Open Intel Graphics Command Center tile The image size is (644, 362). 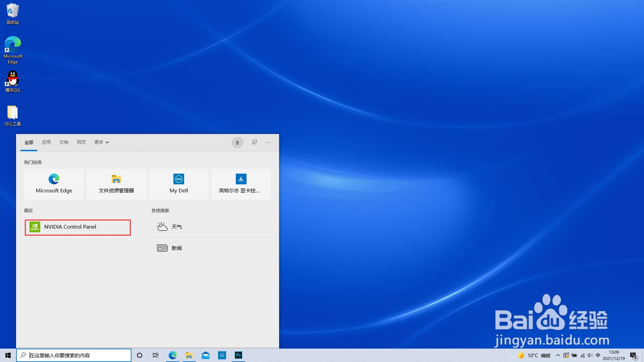tap(241, 184)
